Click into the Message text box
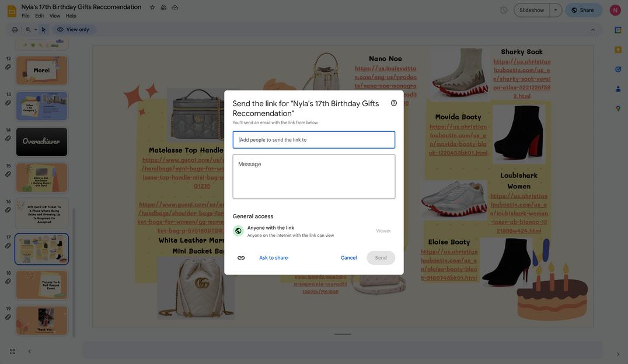Screen dimensions: 628x364 click(x=313, y=177)
